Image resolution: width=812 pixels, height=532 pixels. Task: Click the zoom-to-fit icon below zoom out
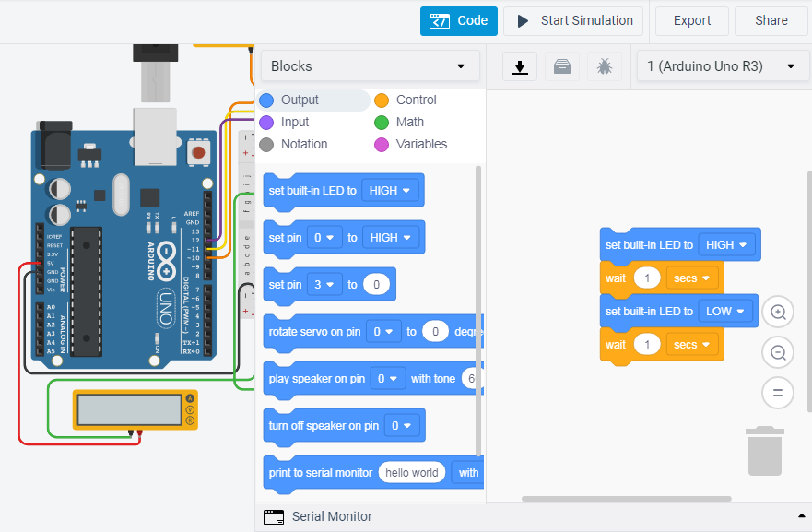point(778,393)
